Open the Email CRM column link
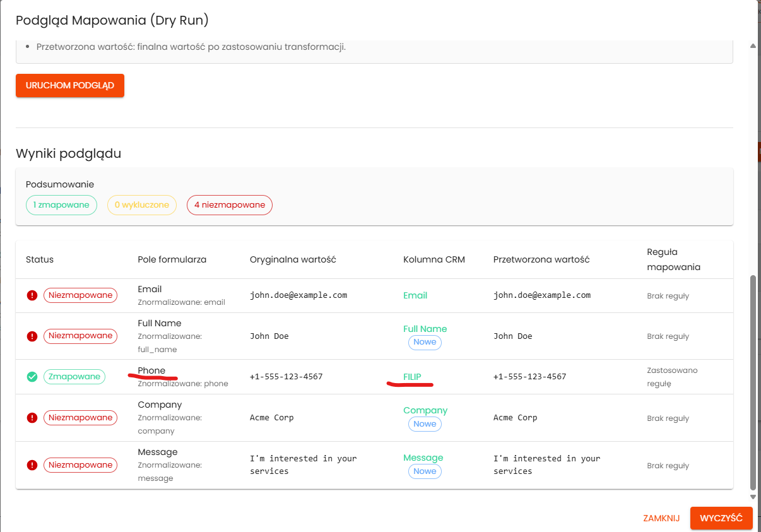This screenshot has width=761, height=532. pyautogui.click(x=415, y=295)
